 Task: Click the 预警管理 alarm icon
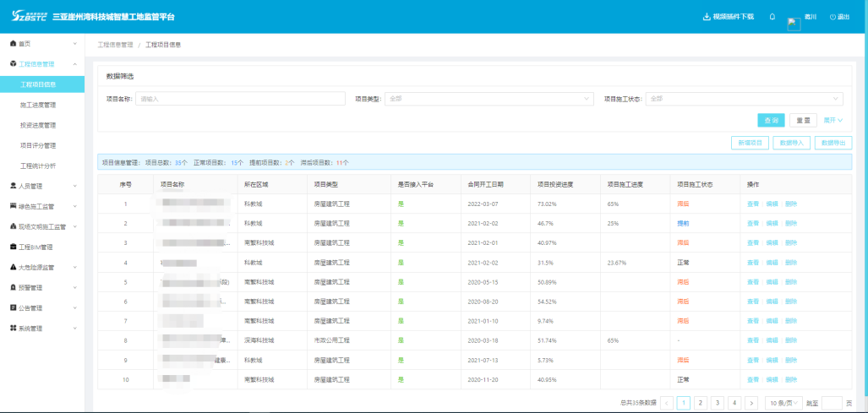13,287
